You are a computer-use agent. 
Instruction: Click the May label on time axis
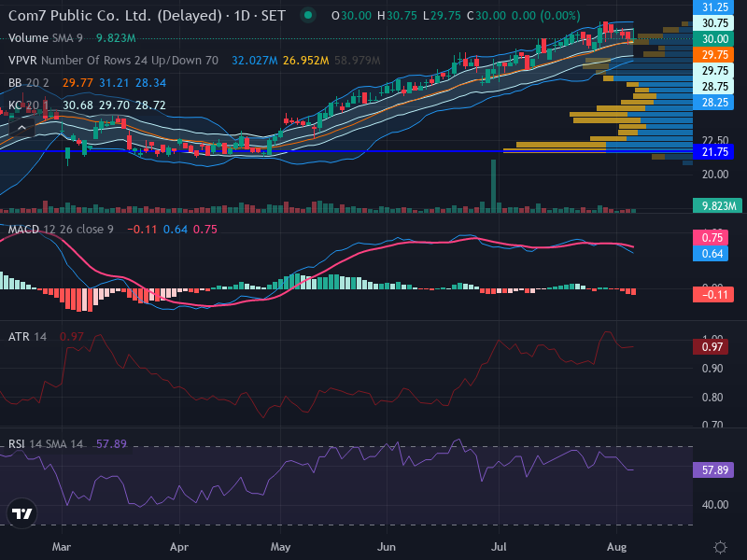coord(280,547)
